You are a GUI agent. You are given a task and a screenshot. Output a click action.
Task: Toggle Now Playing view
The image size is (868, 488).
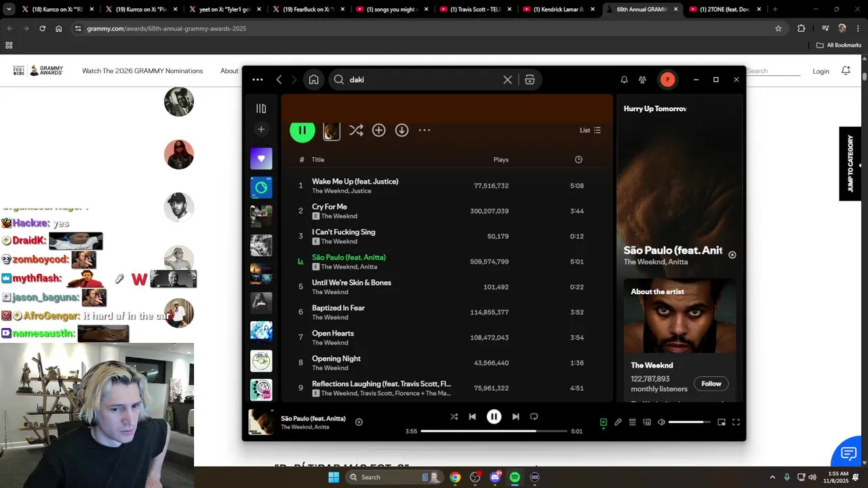pos(603,422)
